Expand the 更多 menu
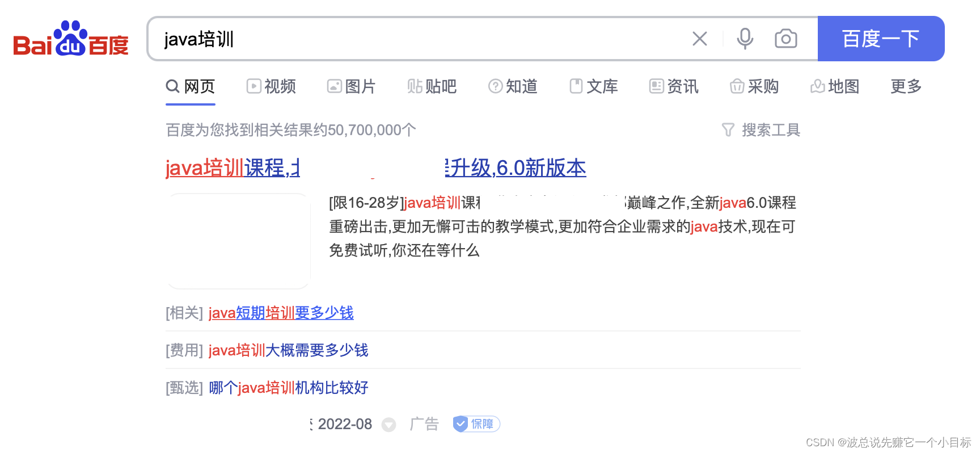Screen dimensions: 980x453 pos(906,86)
